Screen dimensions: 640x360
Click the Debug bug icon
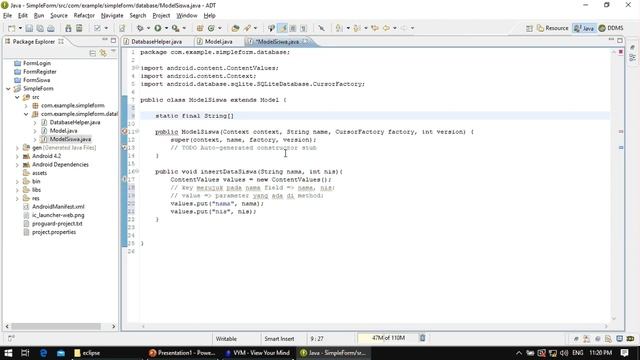pos(140,28)
